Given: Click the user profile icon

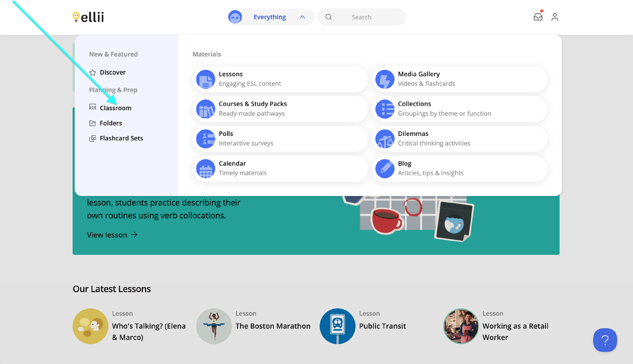Looking at the screenshot, I should (555, 17).
